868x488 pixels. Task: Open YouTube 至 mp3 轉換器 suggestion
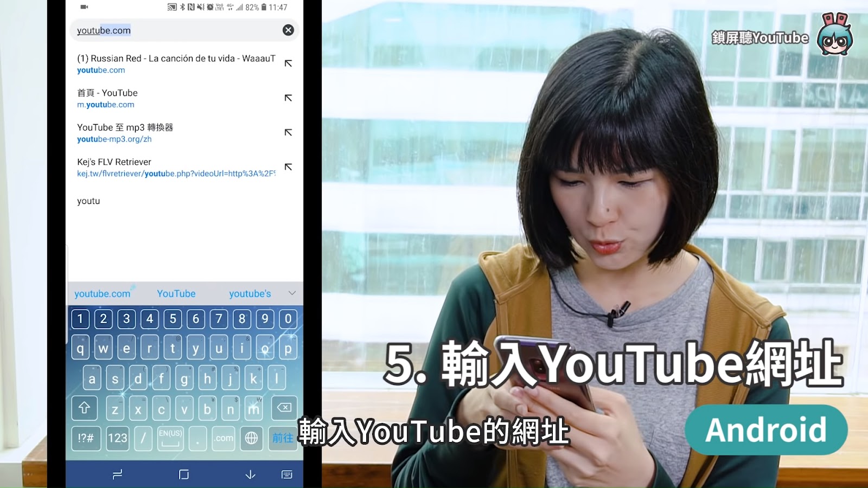click(x=176, y=133)
